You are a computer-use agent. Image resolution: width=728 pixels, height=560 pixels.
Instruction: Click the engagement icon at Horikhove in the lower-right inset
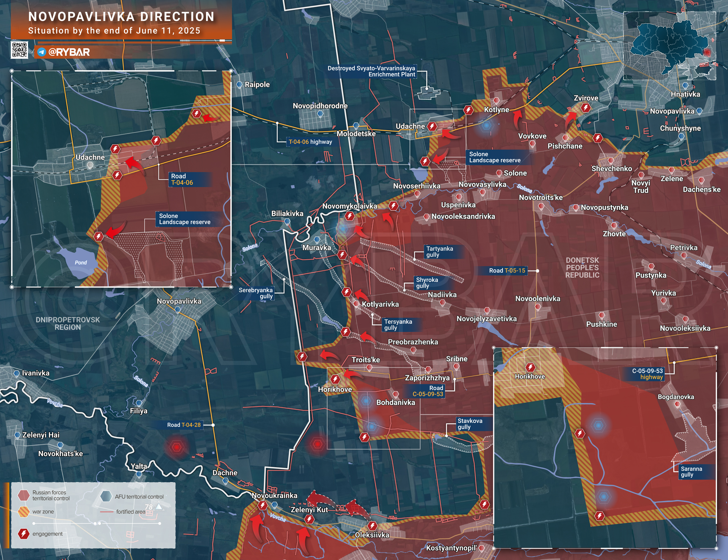pos(530,367)
